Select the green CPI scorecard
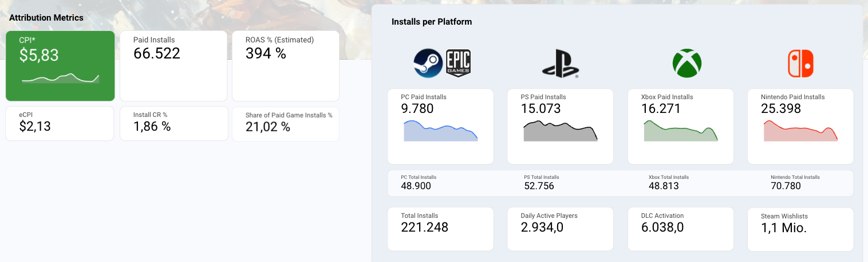868x262 pixels. click(x=60, y=66)
